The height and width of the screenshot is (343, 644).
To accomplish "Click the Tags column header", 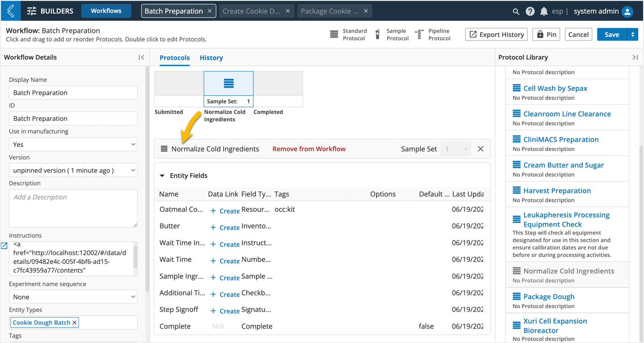I will [282, 194].
